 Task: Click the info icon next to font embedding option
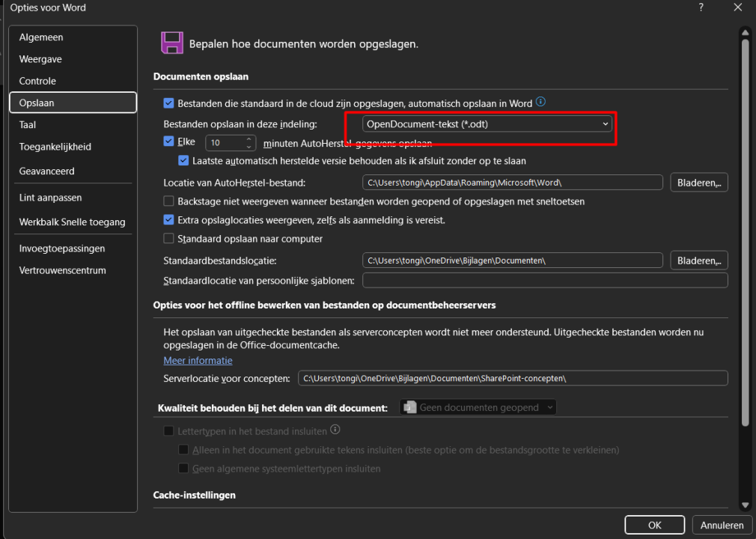point(335,430)
